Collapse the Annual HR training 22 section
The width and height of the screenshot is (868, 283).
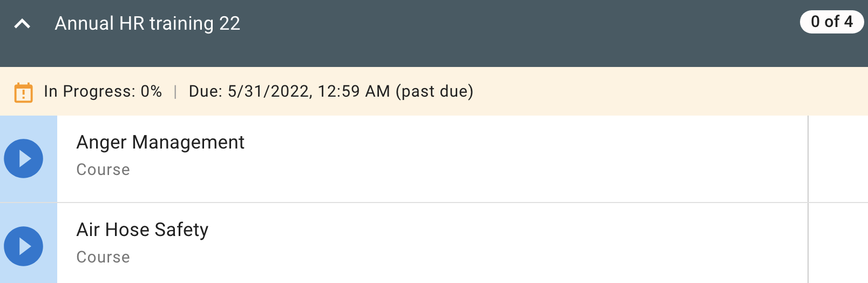pyautogui.click(x=22, y=24)
